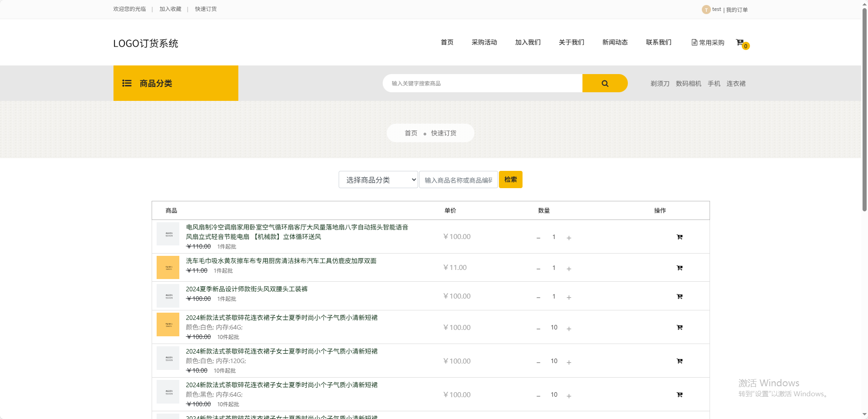The height and width of the screenshot is (419, 868).
Task: Add white 64G dress variant to cart
Action: tap(679, 327)
